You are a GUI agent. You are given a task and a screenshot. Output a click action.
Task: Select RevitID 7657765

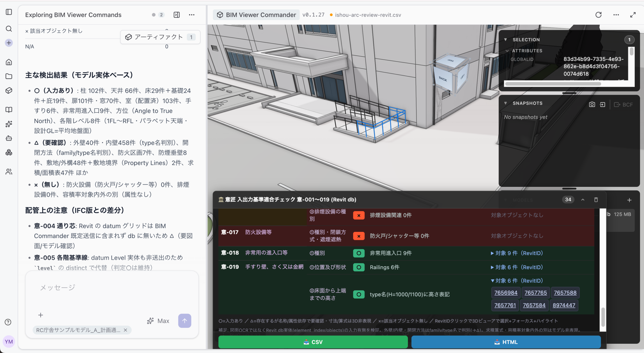[536, 293]
